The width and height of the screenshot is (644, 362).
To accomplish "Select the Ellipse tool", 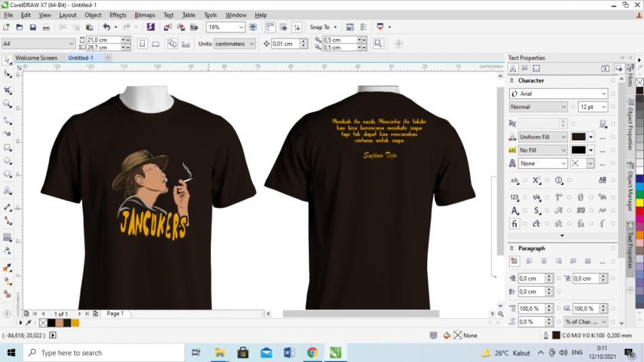I will point(7,160).
